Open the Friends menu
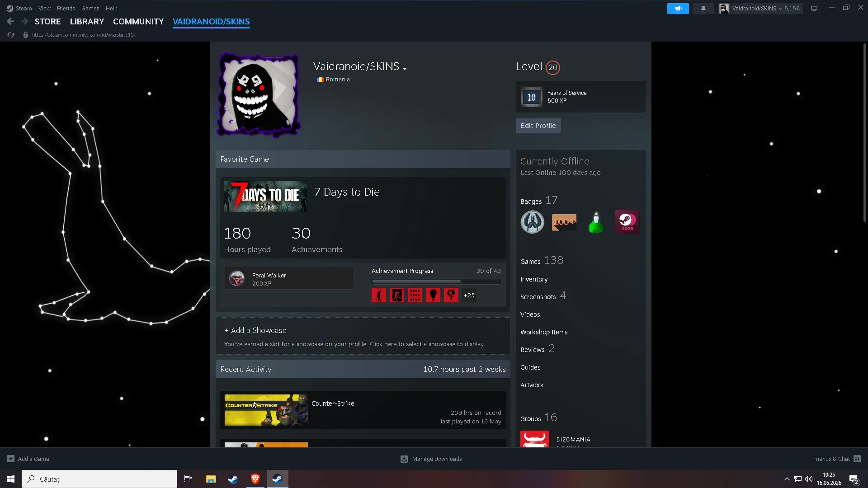 pos(66,8)
